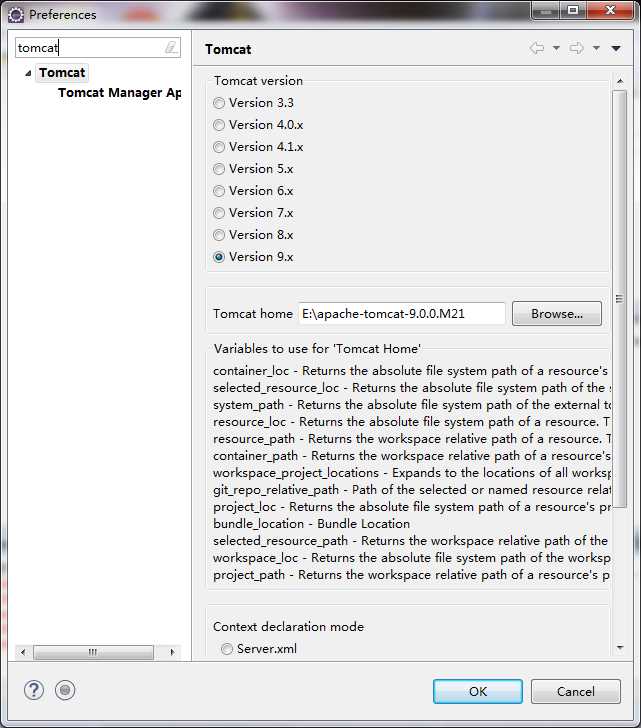The height and width of the screenshot is (728, 641).
Task: Open the forward history dropdown arrow
Action: click(x=596, y=48)
